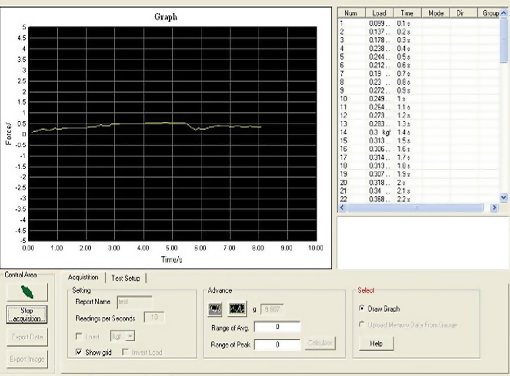The height and width of the screenshot is (376, 510).
Task: Toggle the Show grid checkbox
Action: coord(79,352)
